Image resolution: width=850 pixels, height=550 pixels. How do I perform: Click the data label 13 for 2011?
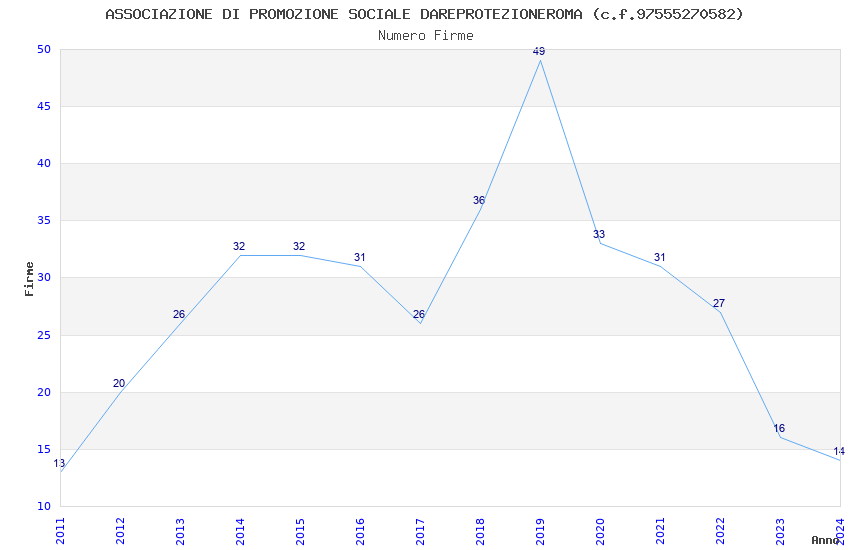click(x=59, y=463)
